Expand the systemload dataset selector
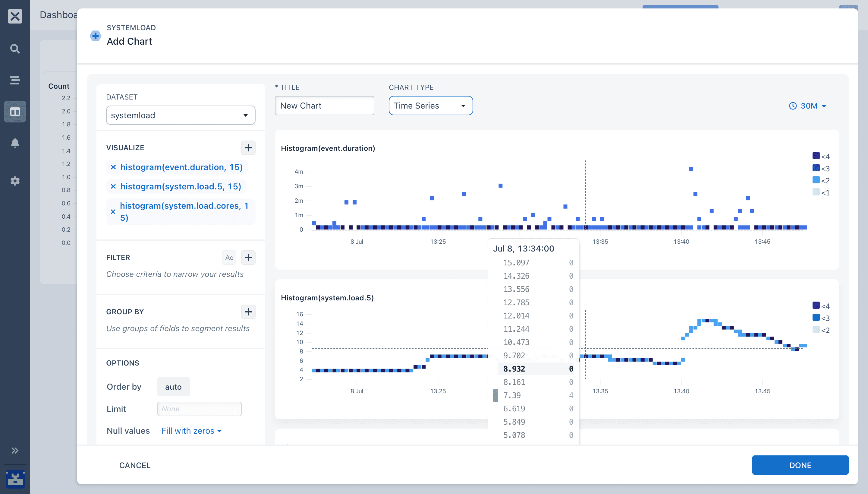The image size is (868, 494). [x=244, y=115]
